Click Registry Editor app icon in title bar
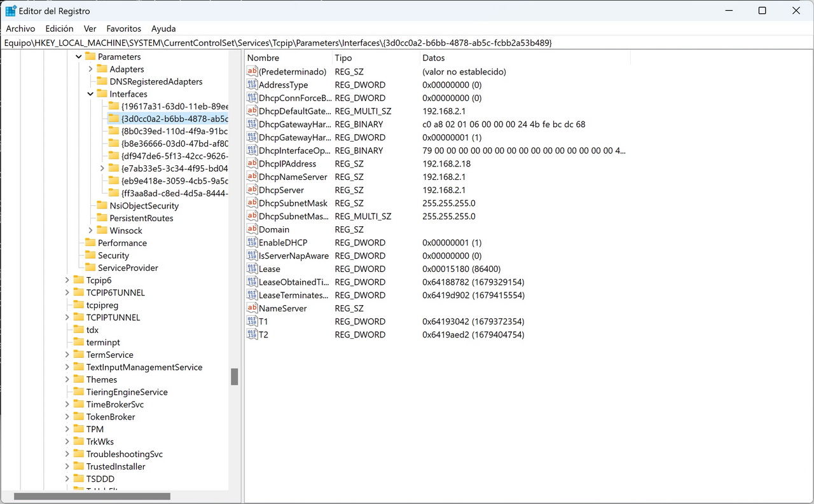Viewport: 814px width, 504px height. click(11, 11)
